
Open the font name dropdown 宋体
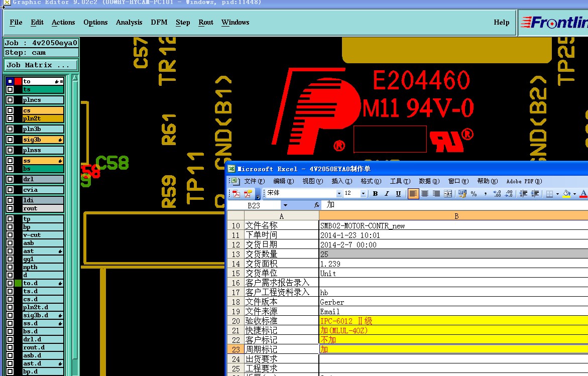[x=339, y=193]
